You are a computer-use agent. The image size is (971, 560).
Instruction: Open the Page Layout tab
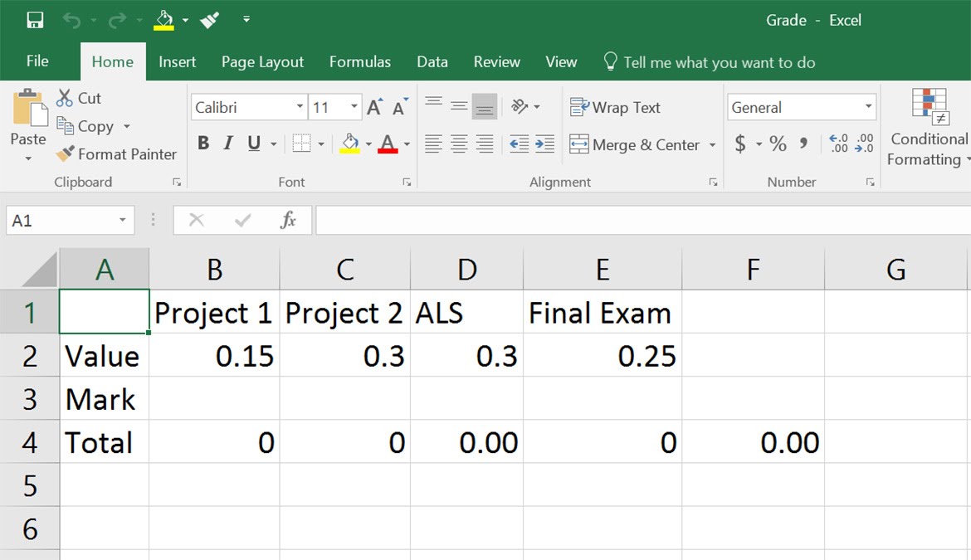(x=262, y=62)
